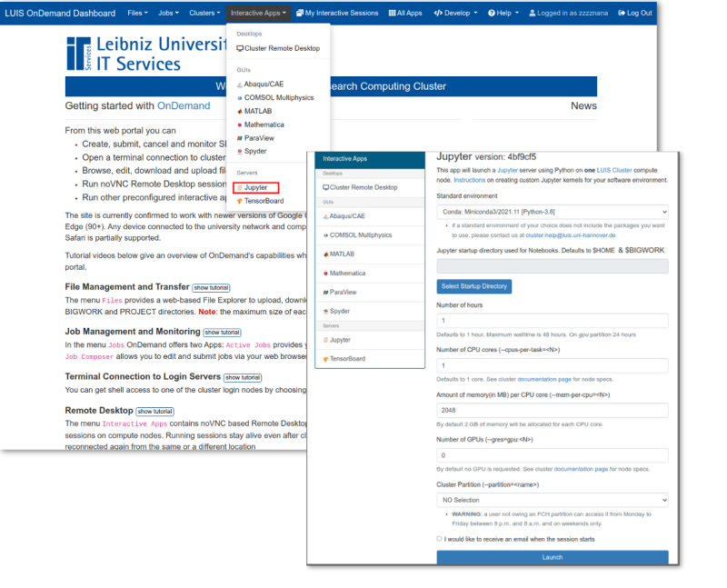Open My Interactive Sessions
727x588 pixels.
click(337, 13)
